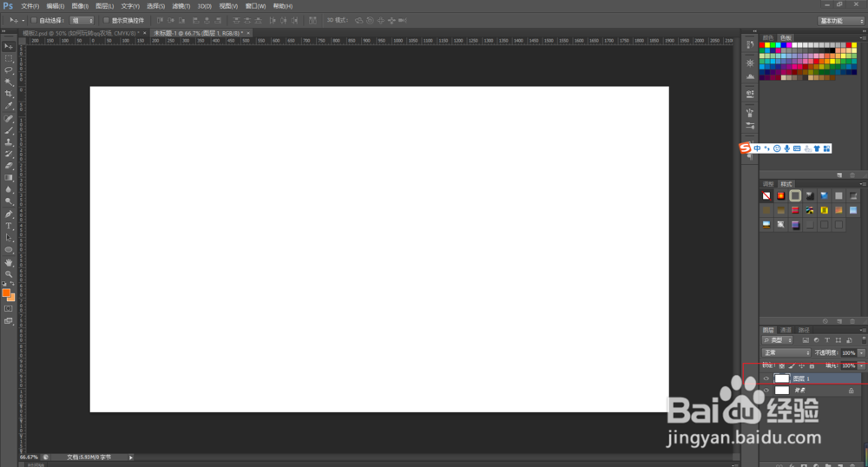Open the auto-select 组 dropdown

tap(82, 21)
